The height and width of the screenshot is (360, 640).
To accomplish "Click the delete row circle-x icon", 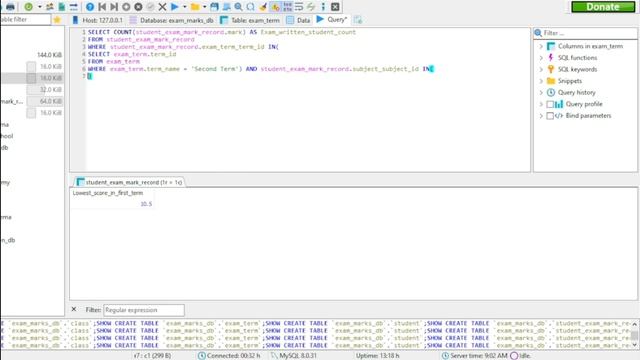I will tap(138, 7).
